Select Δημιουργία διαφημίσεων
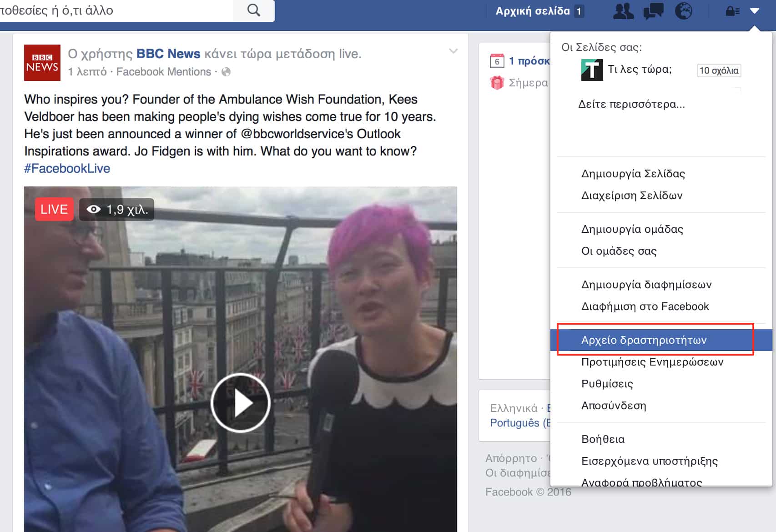 [x=646, y=285]
